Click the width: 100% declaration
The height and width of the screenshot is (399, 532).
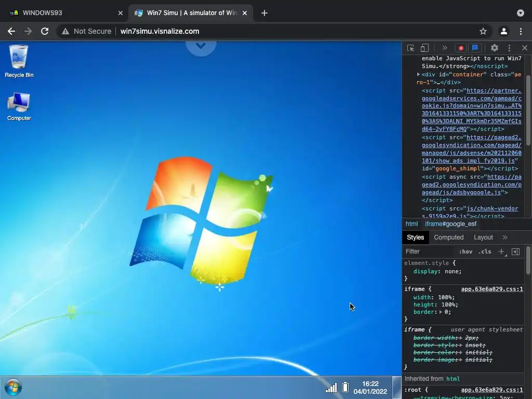[434, 297]
